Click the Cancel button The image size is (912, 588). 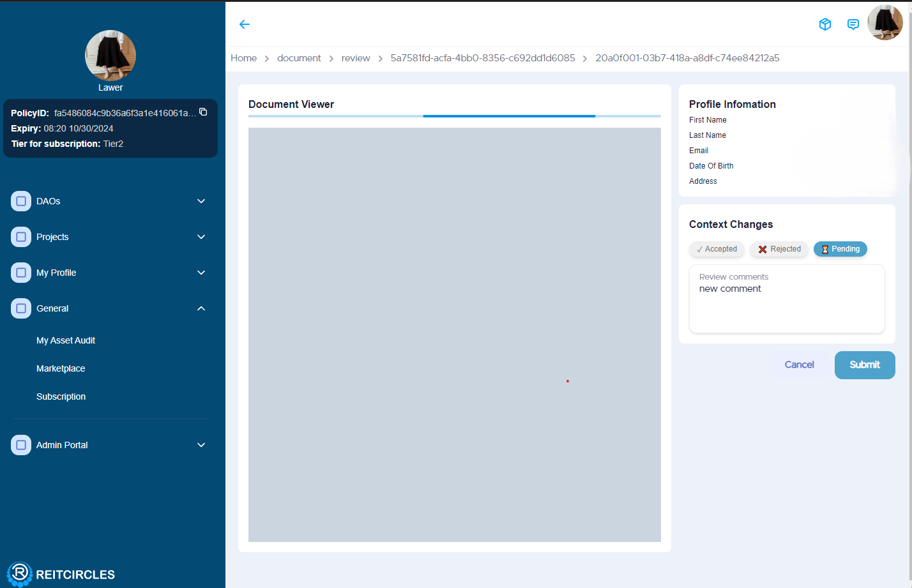point(799,365)
